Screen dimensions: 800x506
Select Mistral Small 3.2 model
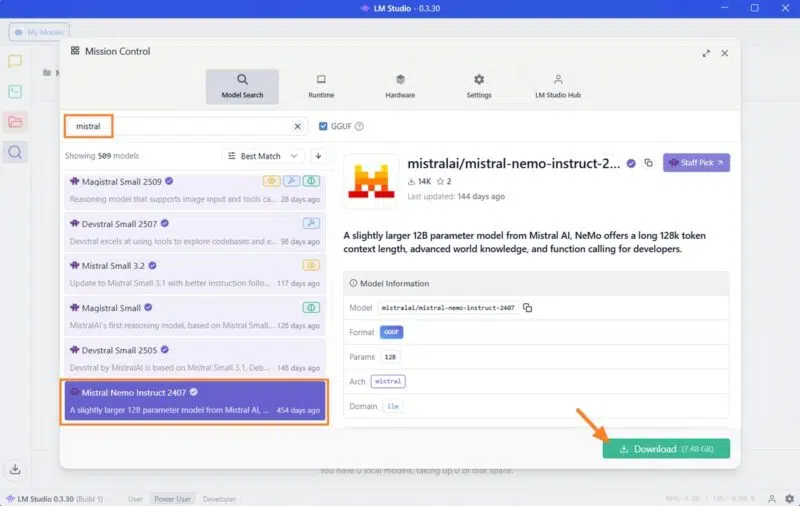(x=194, y=274)
